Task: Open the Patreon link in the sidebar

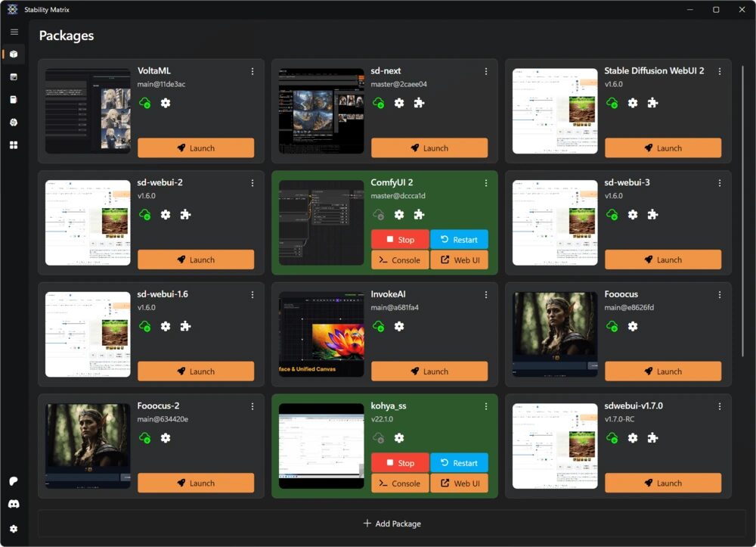Action: click(x=14, y=481)
